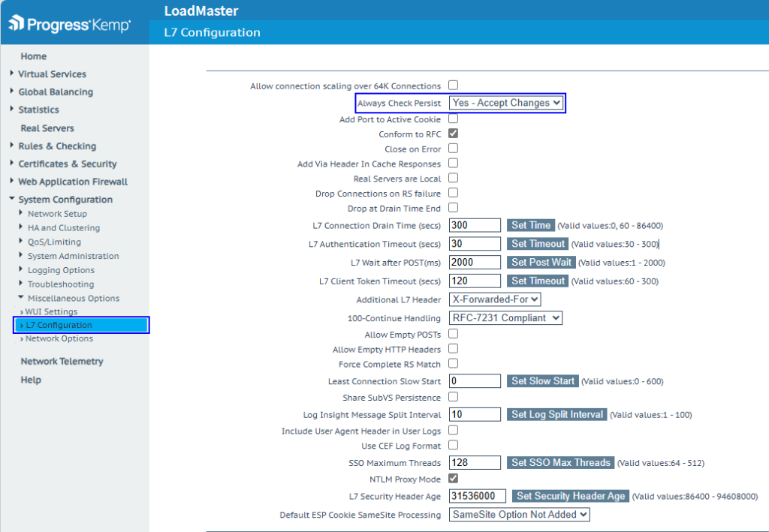Expand Rules & Checking section
The image size is (769, 532).
[57, 146]
